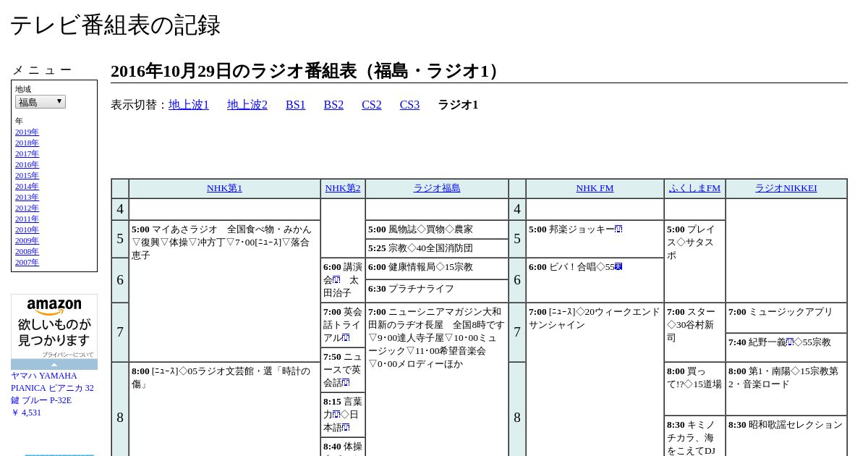Screen dimensions: 868x456
Task: Open the 地域 region dropdown showing 福島
Action: click(41, 102)
